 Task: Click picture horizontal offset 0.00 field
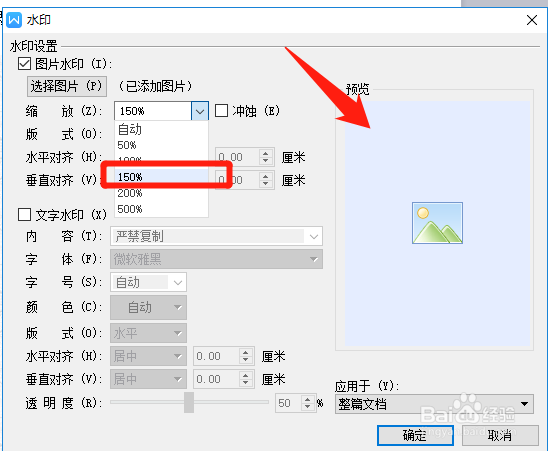(238, 157)
